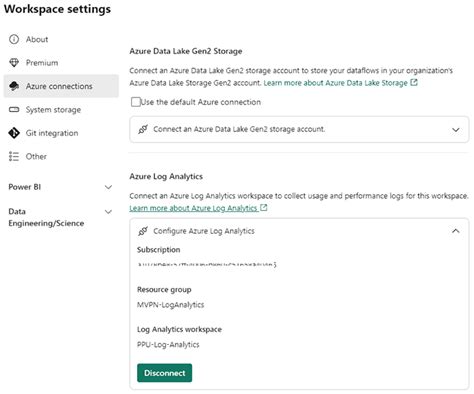Expand the Data Engineering/Science section chevron
The height and width of the screenshot is (394, 474).
[108, 212]
